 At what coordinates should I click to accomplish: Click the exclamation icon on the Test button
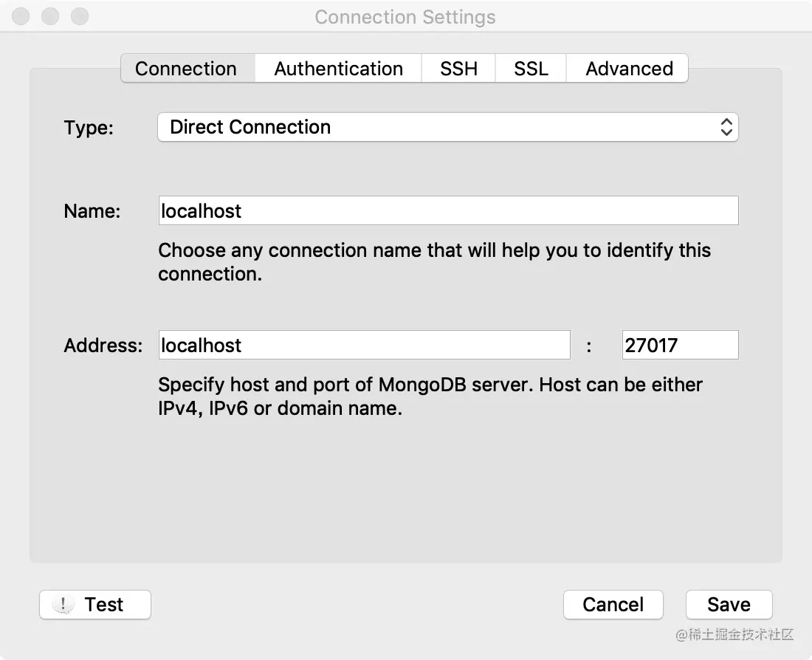tap(64, 605)
